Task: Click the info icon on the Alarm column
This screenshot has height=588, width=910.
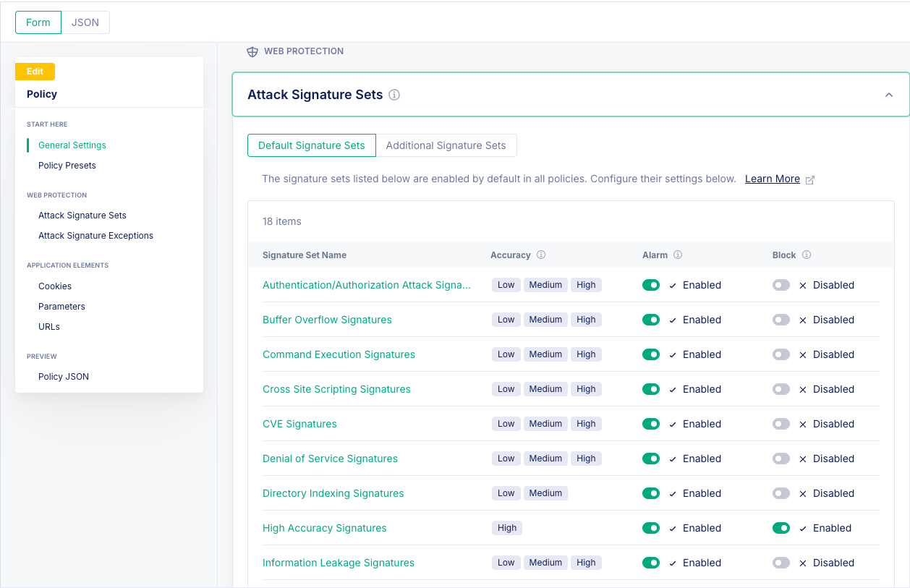Action: [678, 255]
